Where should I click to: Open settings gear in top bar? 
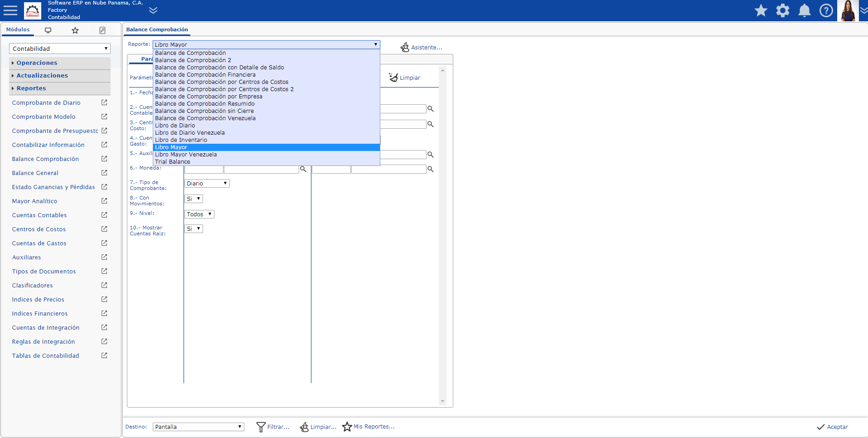pyautogui.click(x=783, y=10)
